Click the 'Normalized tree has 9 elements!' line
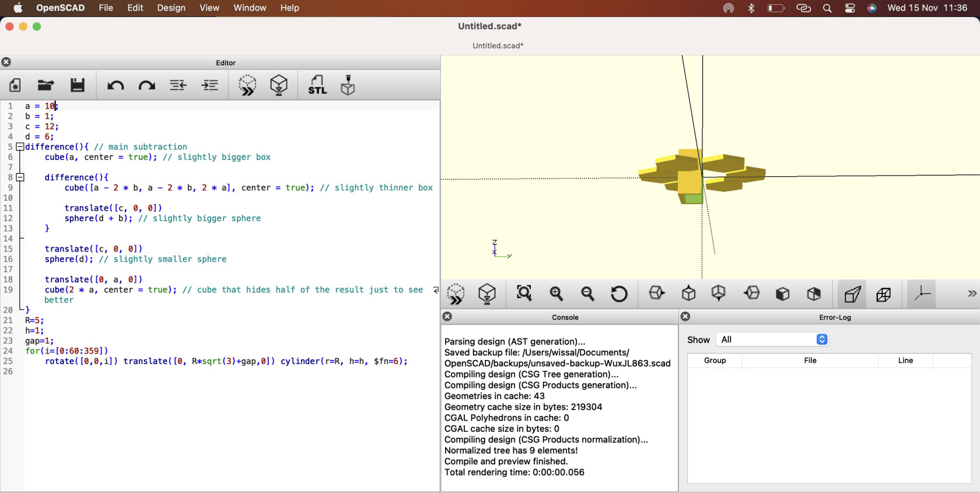 point(511,450)
